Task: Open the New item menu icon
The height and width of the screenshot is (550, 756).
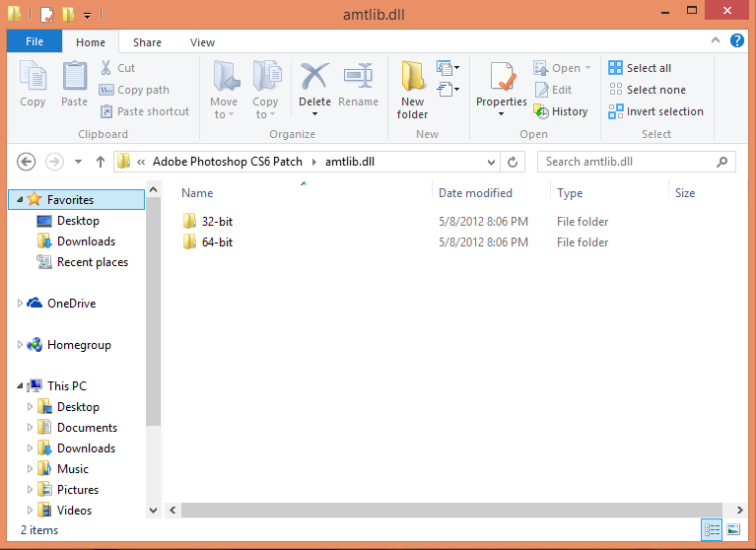Action: (x=447, y=67)
